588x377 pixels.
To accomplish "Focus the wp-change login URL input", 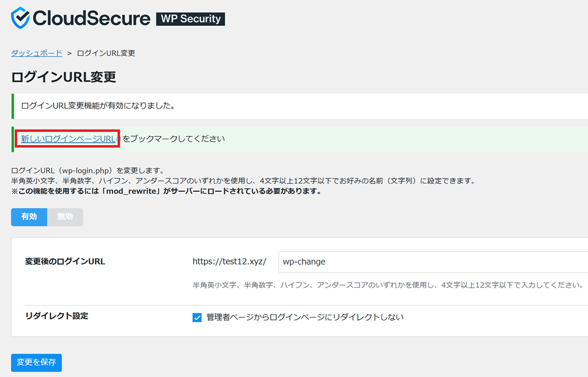I will point(431,262).
